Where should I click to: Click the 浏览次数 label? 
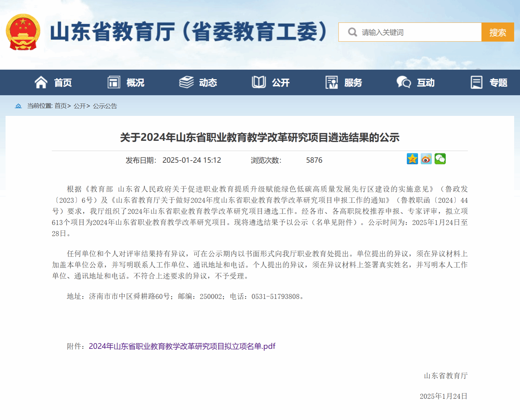point(266,160)
